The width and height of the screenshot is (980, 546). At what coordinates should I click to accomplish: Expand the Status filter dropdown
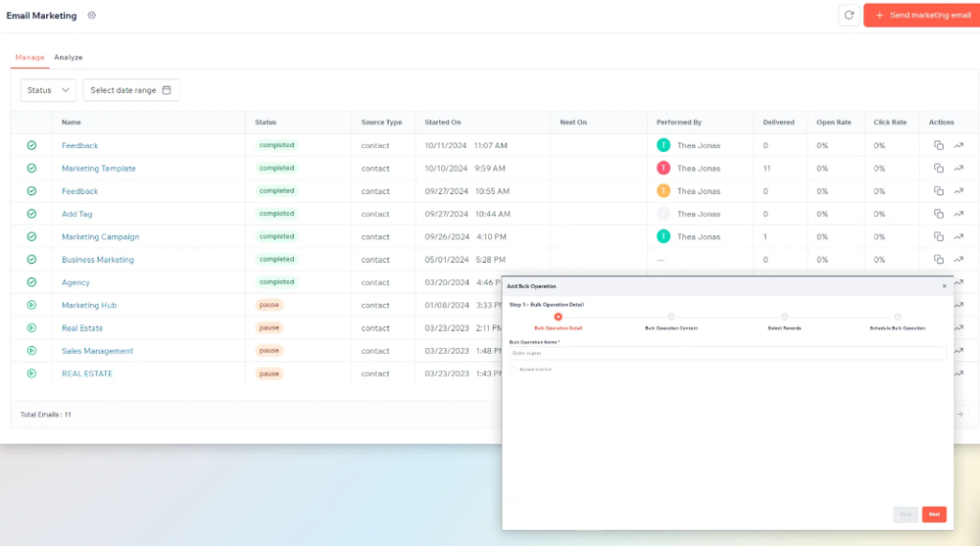pos(48,90)
